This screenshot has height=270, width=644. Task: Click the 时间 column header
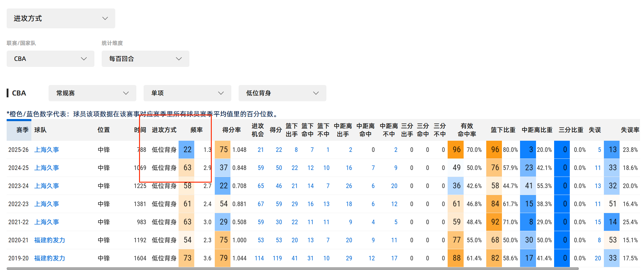point(140,130)
